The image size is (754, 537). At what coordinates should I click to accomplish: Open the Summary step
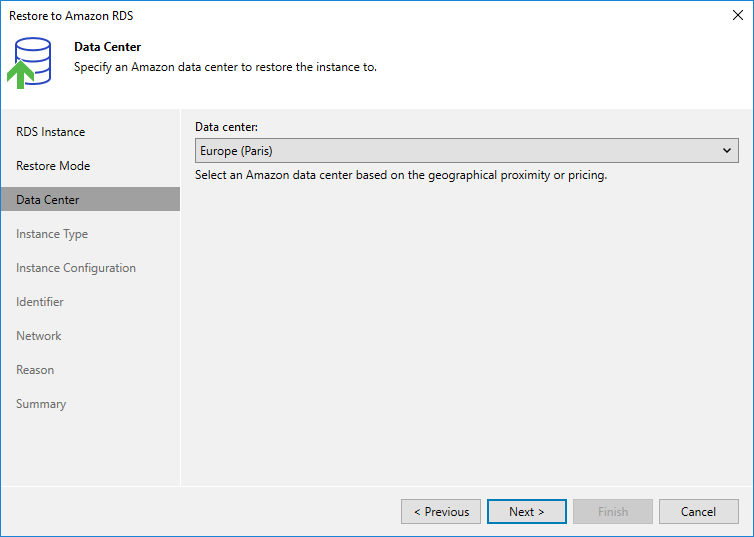pyautogui.click(x=41, y=404)
